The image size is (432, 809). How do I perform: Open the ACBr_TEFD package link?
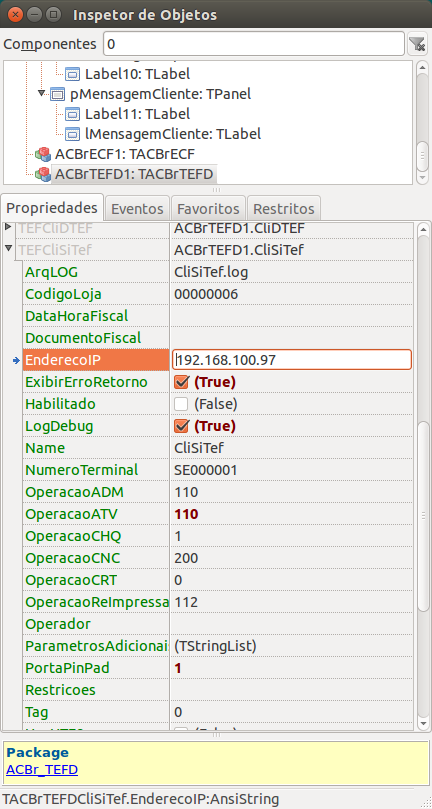pyautogui.click(x=42, y=770)
